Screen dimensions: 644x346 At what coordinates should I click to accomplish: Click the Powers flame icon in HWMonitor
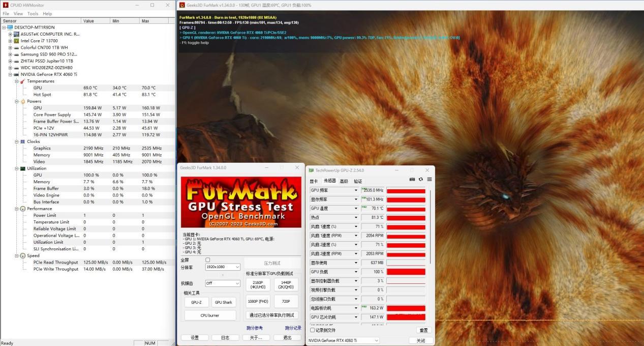tap(22, 101)
